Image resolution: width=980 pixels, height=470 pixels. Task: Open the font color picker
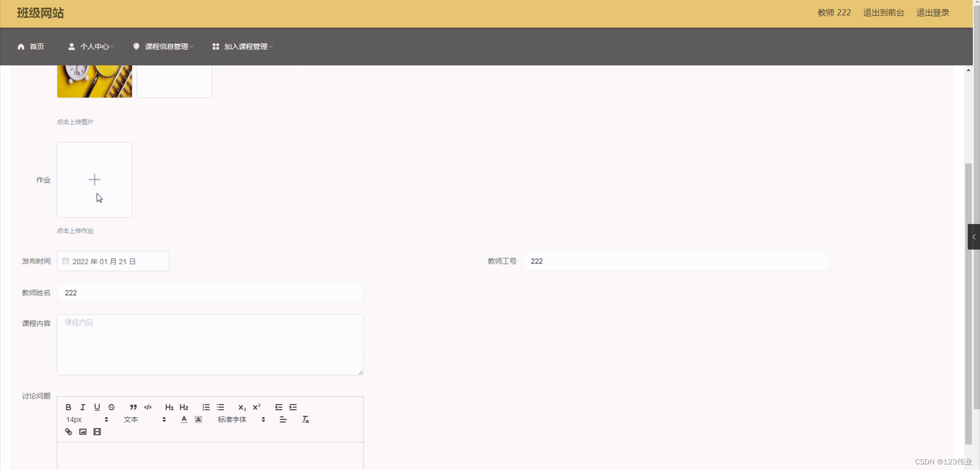184,419
